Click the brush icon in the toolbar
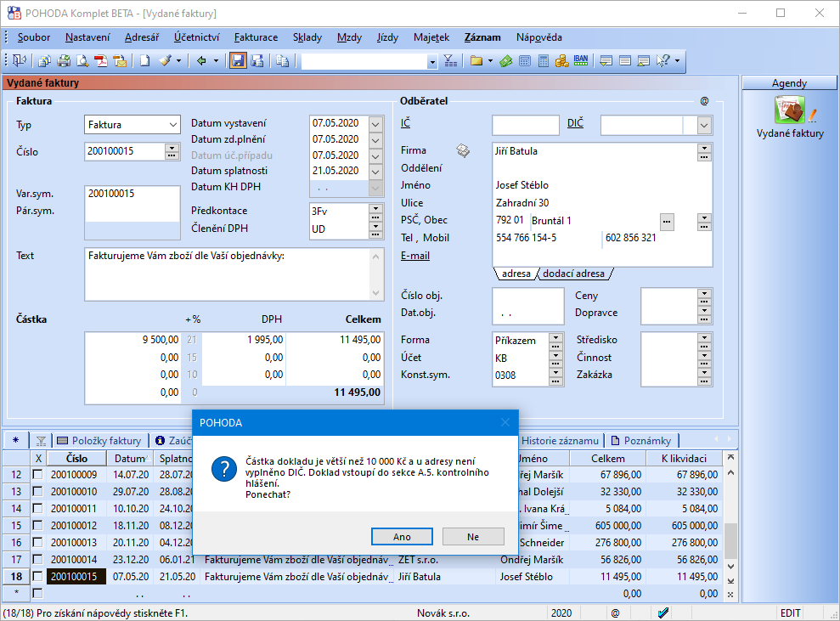The height and width of the screenshot is (621, 840). (166, 61)
